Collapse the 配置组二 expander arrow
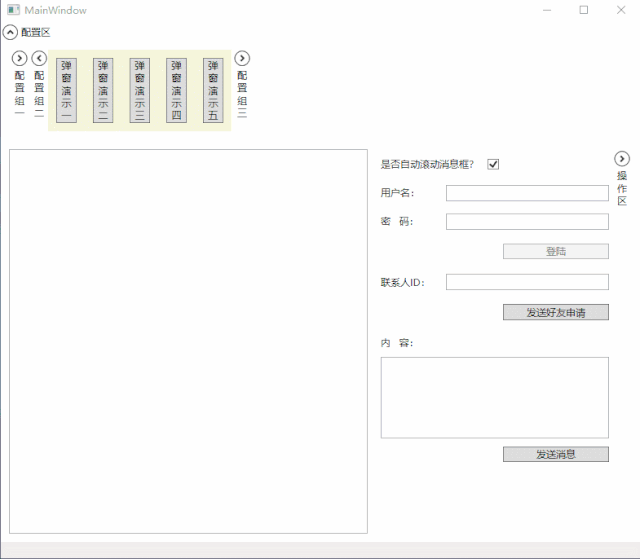 tap(39, 58)
